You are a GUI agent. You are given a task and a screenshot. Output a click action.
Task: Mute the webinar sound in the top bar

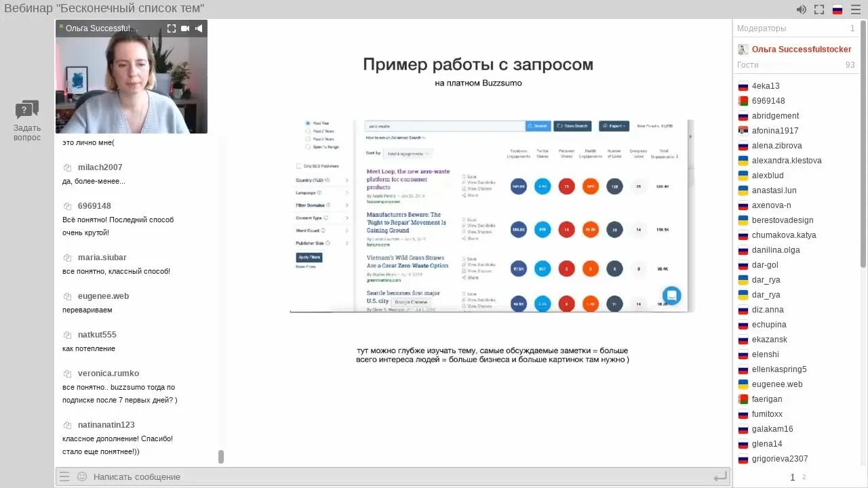tap(801, 9)
